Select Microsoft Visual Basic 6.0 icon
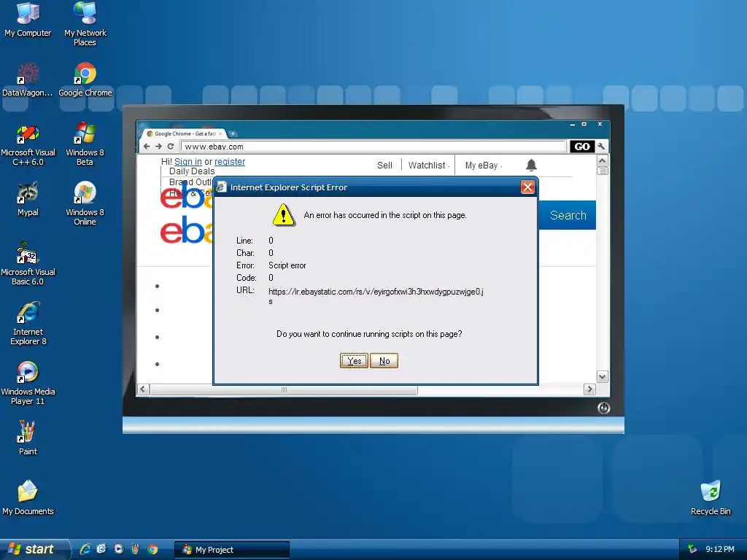Image resolution: width=747 pixels, height=560 pixels. (28, 263)
